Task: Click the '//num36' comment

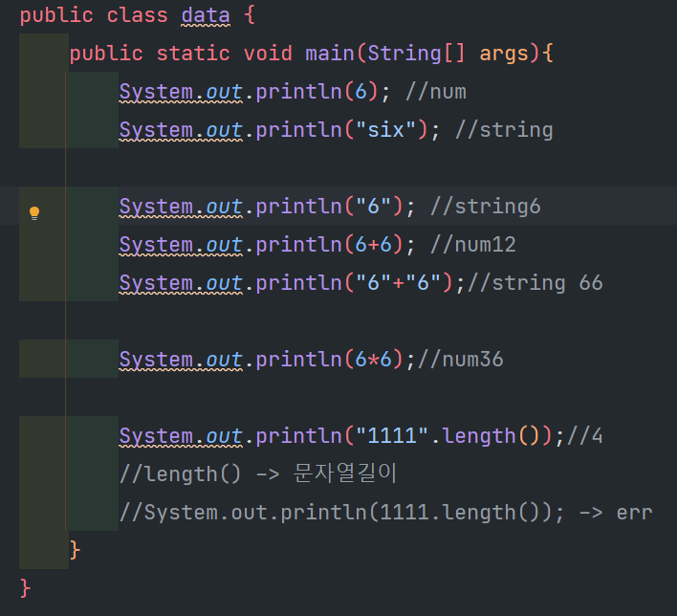Action: tap(461, 360)
